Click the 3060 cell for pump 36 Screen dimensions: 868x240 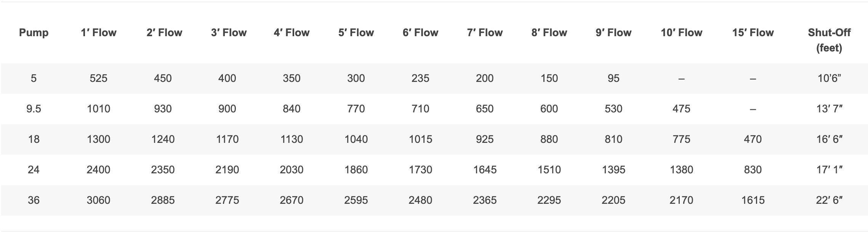tap(98, 200)
